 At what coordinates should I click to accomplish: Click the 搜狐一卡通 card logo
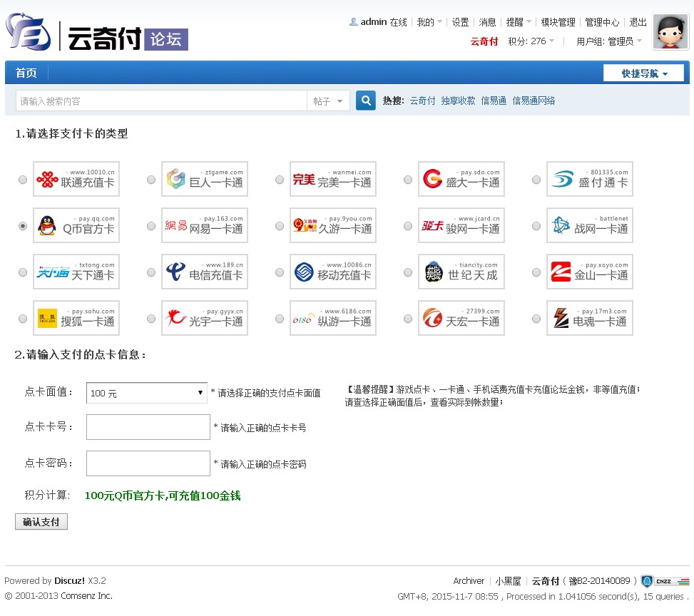pos(76,318)
